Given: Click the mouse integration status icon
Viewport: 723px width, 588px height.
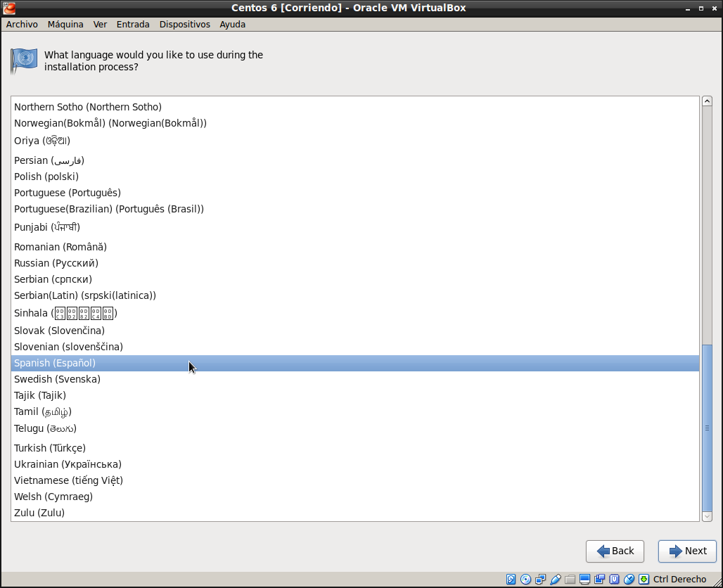Looking at the screenshot, I should pos(629,580).
